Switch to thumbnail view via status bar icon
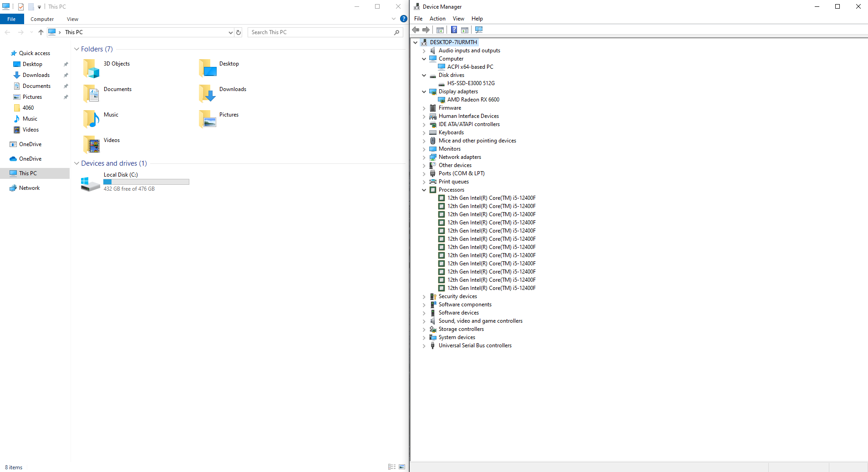 point(401,467)
